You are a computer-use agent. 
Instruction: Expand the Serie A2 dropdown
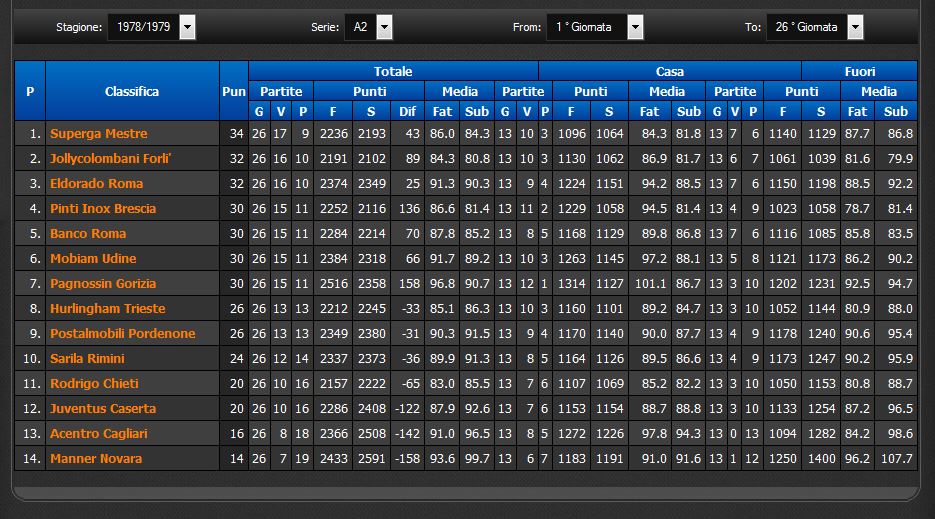384,28
